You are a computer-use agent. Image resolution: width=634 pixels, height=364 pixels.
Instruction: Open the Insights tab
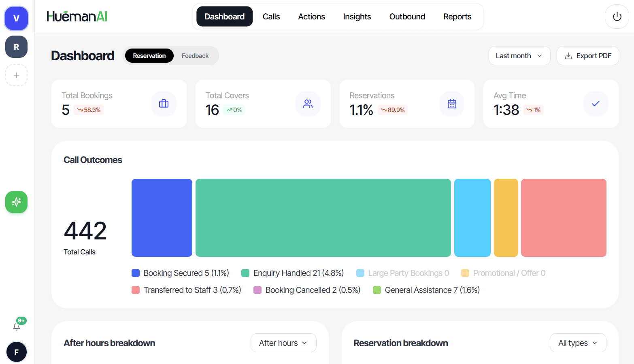pyautogui.click(x=357, y=17)
